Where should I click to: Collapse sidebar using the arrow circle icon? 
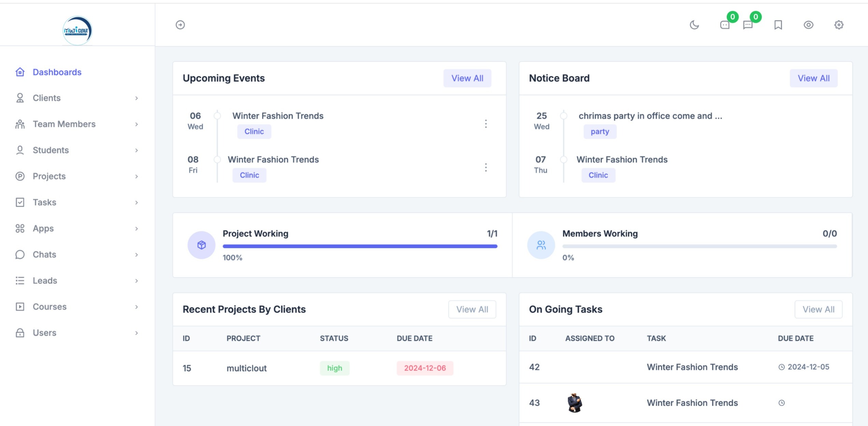pyautogui.click(x=180, y=25)
